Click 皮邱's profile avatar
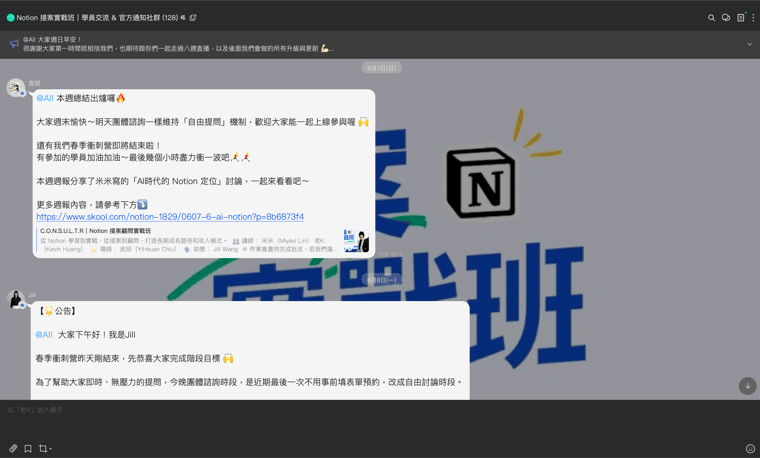The width and height of the screenshot is (760, 458). click(x=16, y=88)
